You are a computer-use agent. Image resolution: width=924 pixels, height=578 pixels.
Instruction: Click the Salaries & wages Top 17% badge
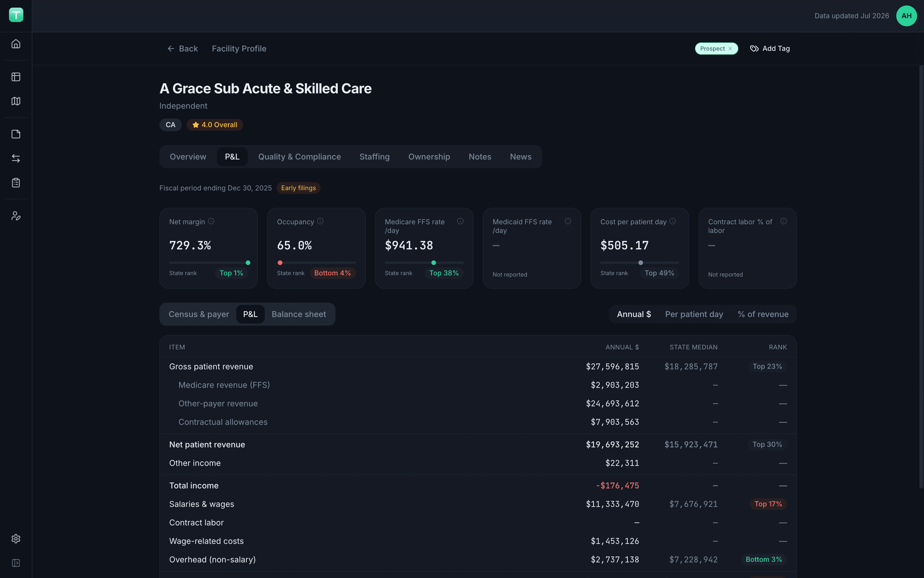coord(768,504)
